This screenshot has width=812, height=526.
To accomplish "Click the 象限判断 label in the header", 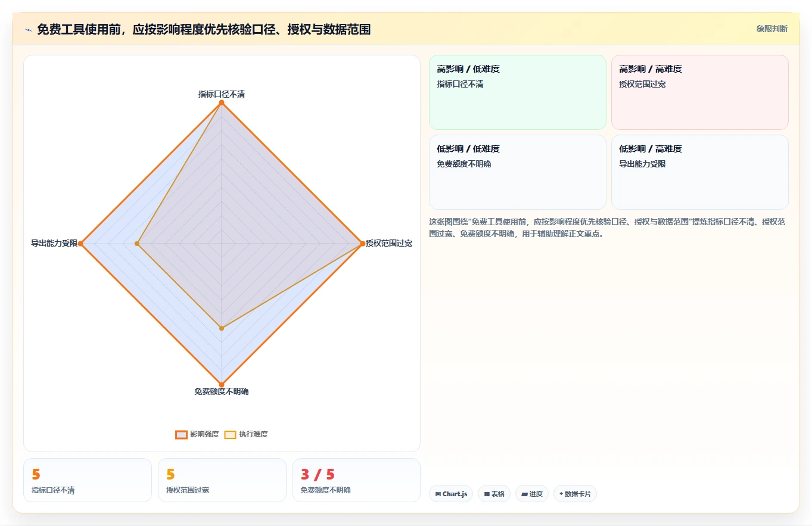I will tap(771, 29).
